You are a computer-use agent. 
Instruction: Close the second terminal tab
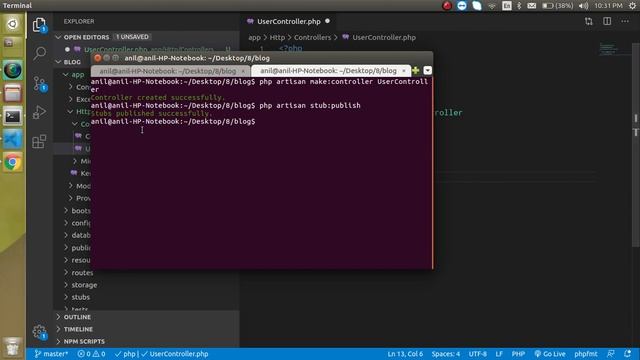[404, 71]
